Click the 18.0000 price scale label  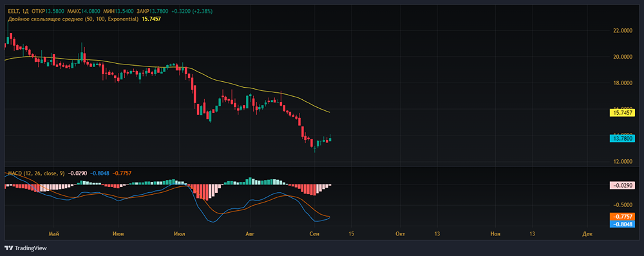(623, 83)
